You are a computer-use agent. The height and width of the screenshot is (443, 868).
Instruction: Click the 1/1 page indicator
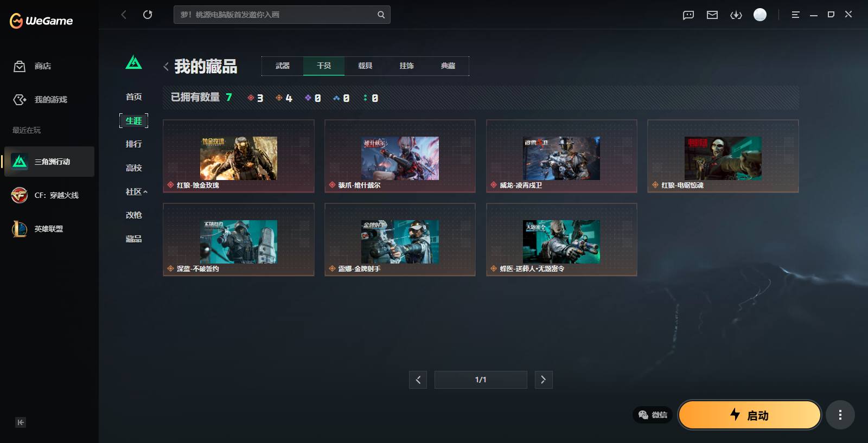click(481, 380)
